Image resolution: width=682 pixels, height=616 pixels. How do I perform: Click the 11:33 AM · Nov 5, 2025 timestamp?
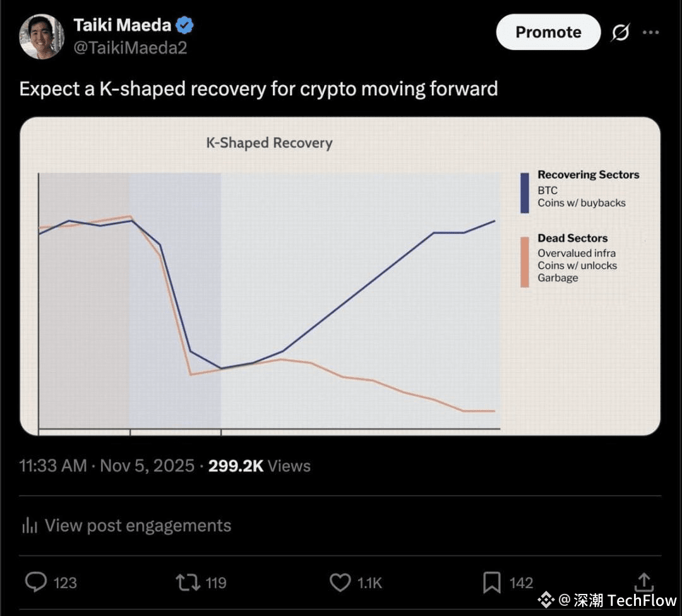(107, 466)
